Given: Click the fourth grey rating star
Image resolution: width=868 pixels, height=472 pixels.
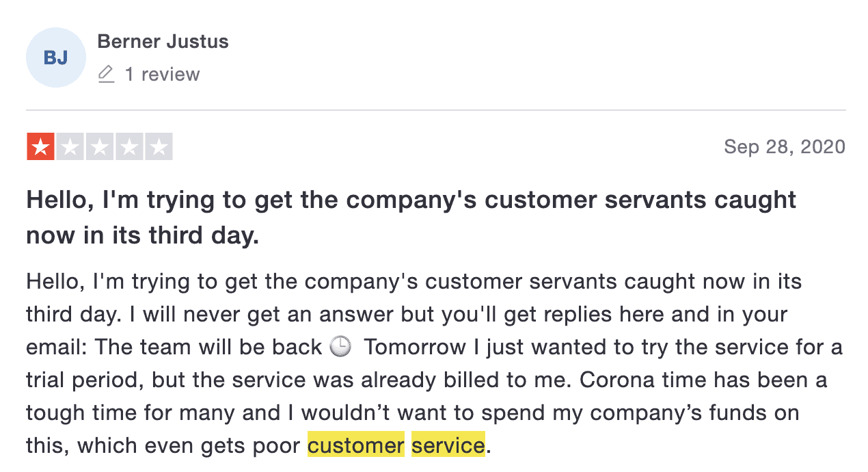Looking at the screenshot, I should coord(129,147).
